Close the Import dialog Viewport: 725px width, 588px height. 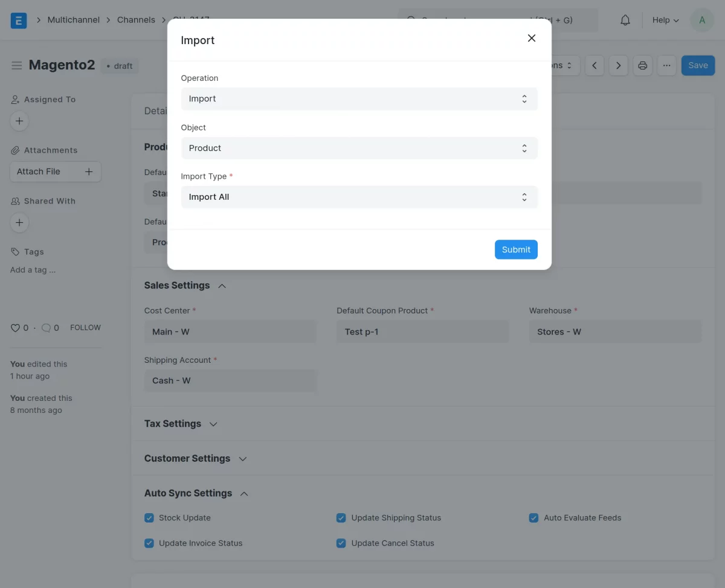(532, 38)
